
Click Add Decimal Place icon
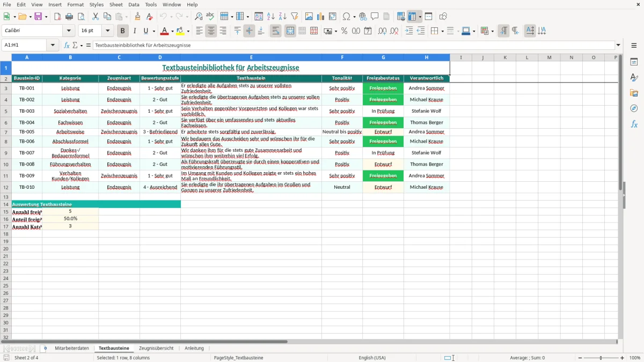click(x=382, y=31)
